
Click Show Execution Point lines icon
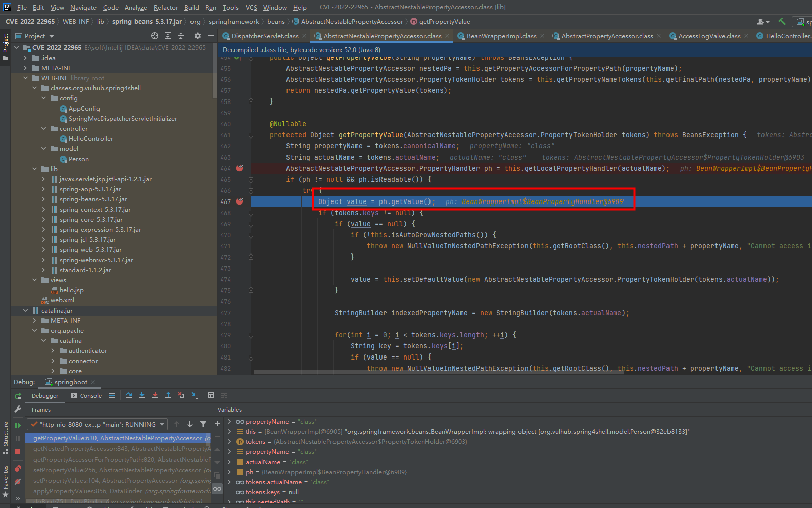[112, 396]
